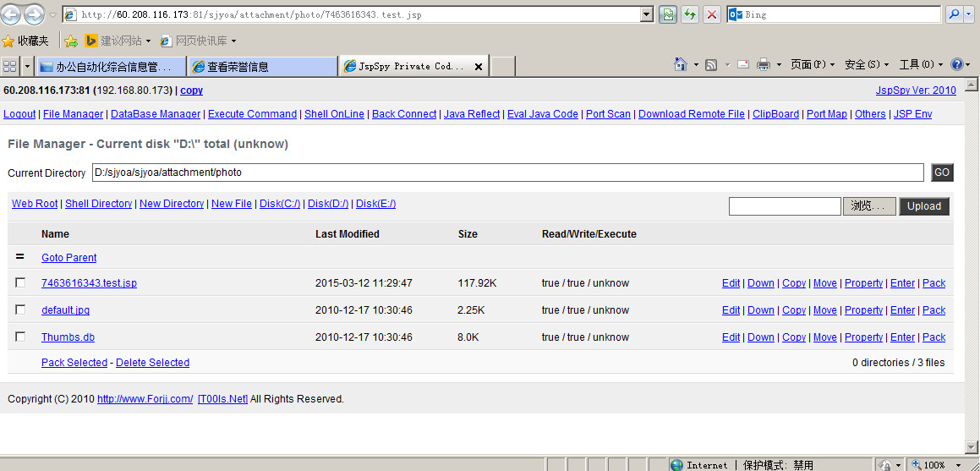Open the Download Remote File link
The image size is (980, 471).
(x=692, y=113)
